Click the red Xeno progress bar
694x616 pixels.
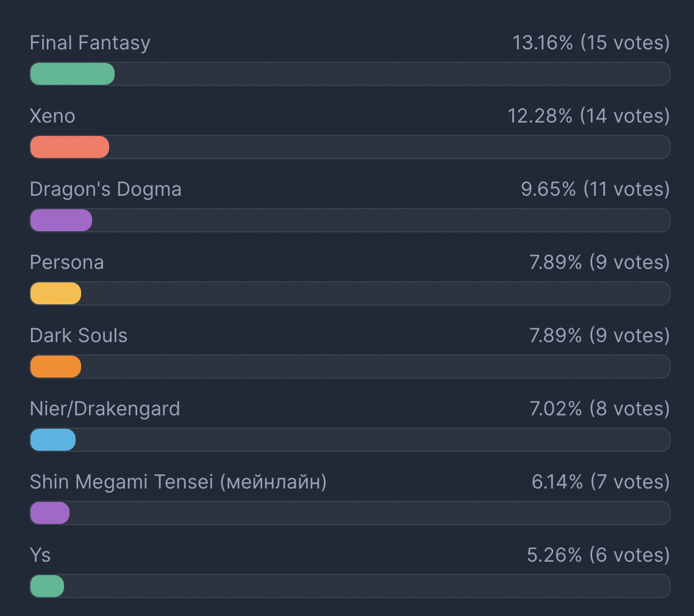pos(70,147)
